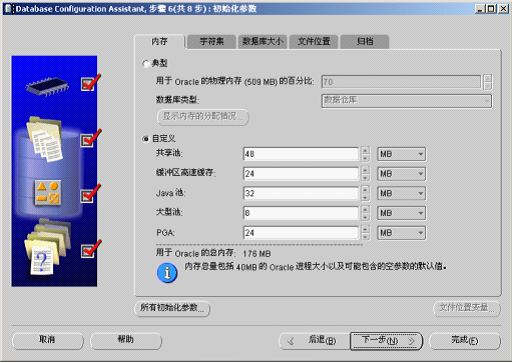The height and width of the screenshot is (363, 512).
Task: Click the blue information icon
Action: pos(167,273)
